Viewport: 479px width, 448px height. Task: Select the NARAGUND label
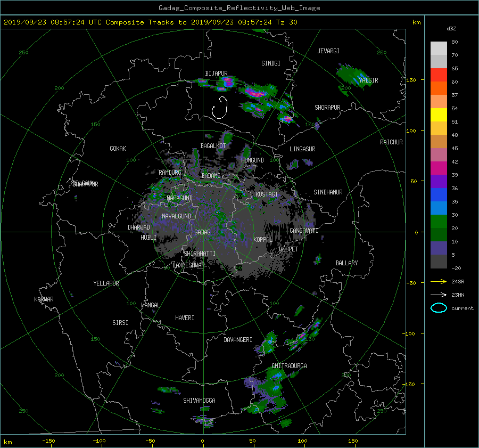(x=180, y=198)
